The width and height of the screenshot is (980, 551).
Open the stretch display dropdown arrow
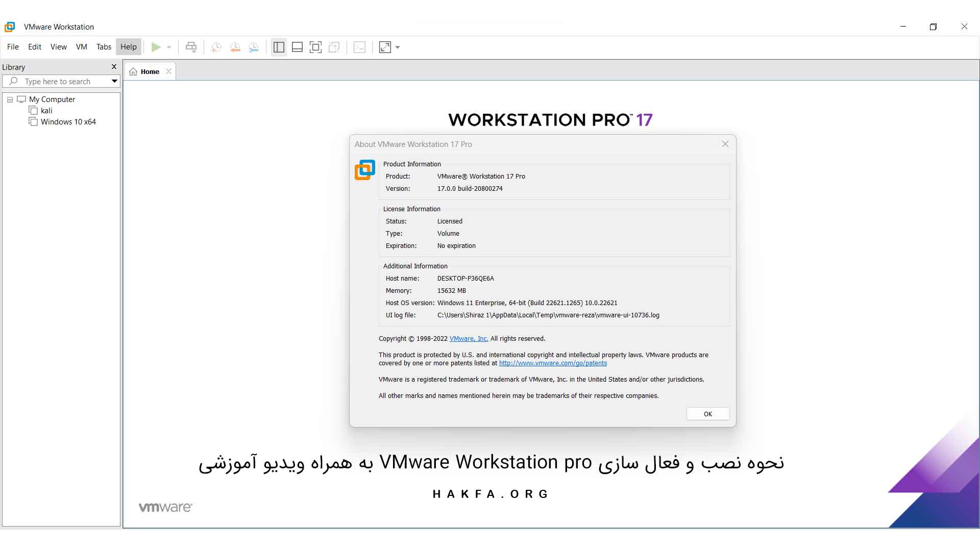(398, 47)
